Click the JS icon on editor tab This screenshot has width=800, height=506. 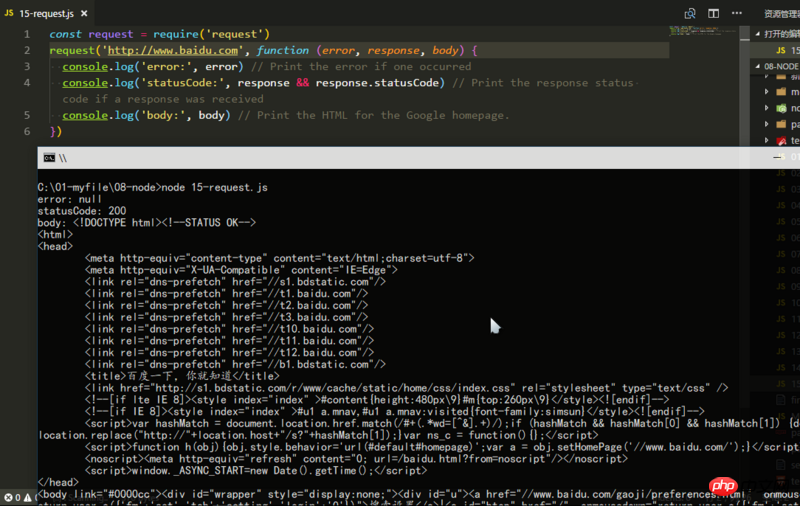click(9, 13)
